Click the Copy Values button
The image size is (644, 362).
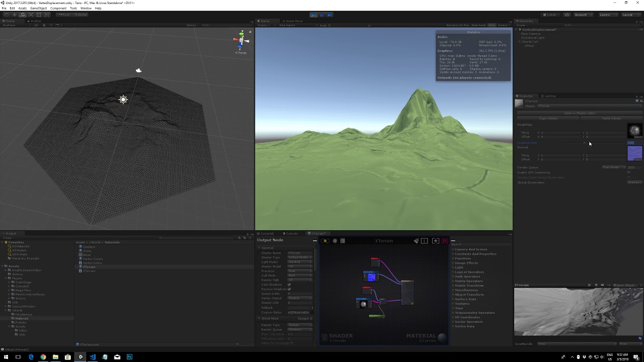tap(548, 119)
